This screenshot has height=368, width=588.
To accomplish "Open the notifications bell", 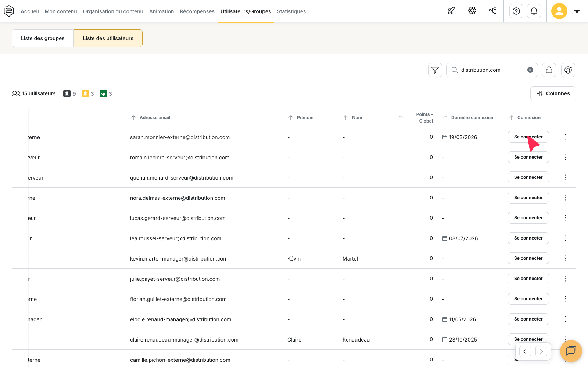I will (534, 11).
